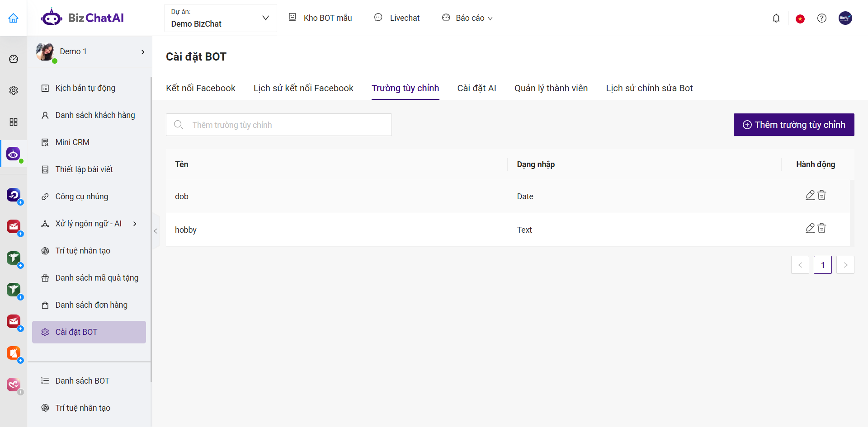Open the dashboard gauge icon in left rail
Screen dimensions: 868x427
pyautogui.click(x=14, y=59)
